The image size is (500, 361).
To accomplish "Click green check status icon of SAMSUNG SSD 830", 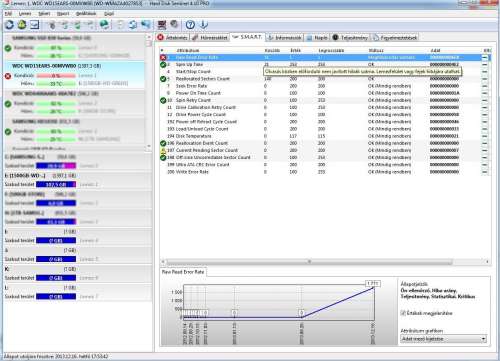I will pos(8,48).
